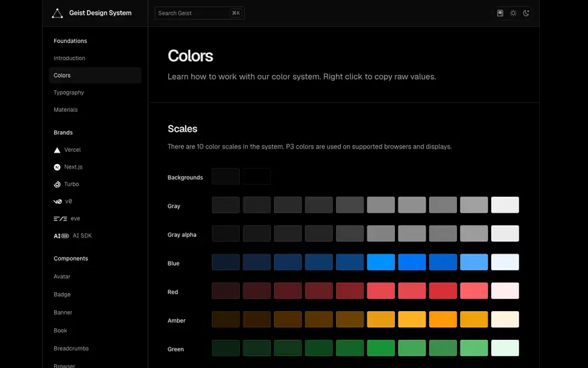The width and height of the screenshot is (588, 368).
Task: Select the darkest Red swatch
Action: click(x=226, y=290)
